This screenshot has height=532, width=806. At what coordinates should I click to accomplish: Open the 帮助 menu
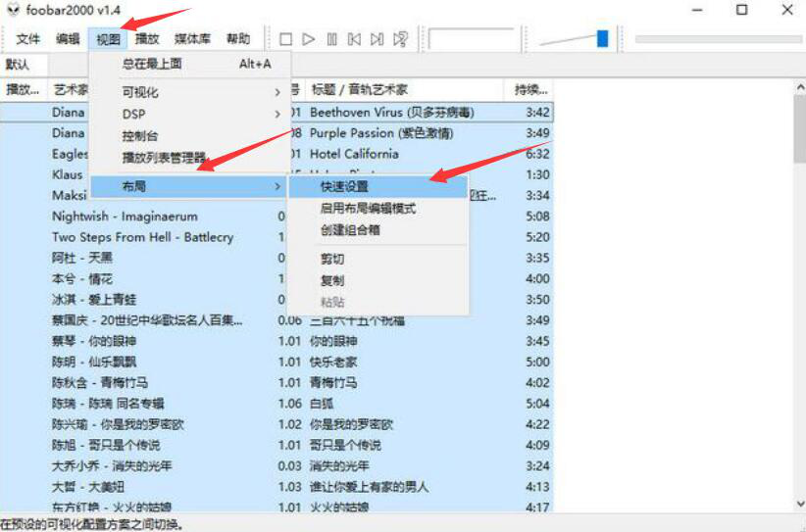[238, 39]
